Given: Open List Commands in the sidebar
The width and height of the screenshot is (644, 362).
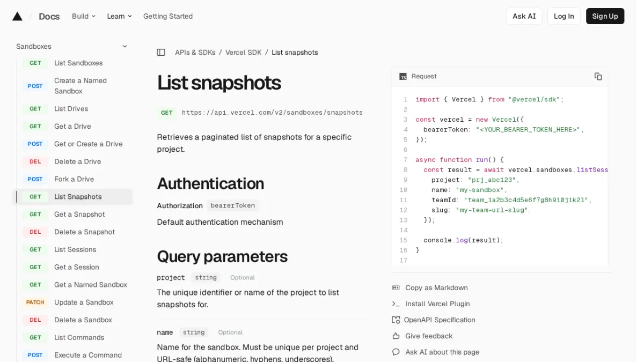Looking at the screenshot, I should pos(79,338).
